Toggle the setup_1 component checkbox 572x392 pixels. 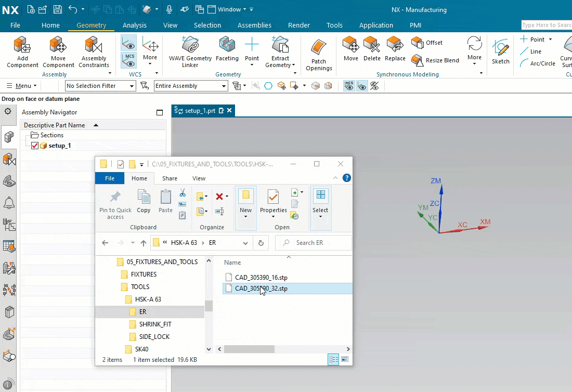[35, 146]
